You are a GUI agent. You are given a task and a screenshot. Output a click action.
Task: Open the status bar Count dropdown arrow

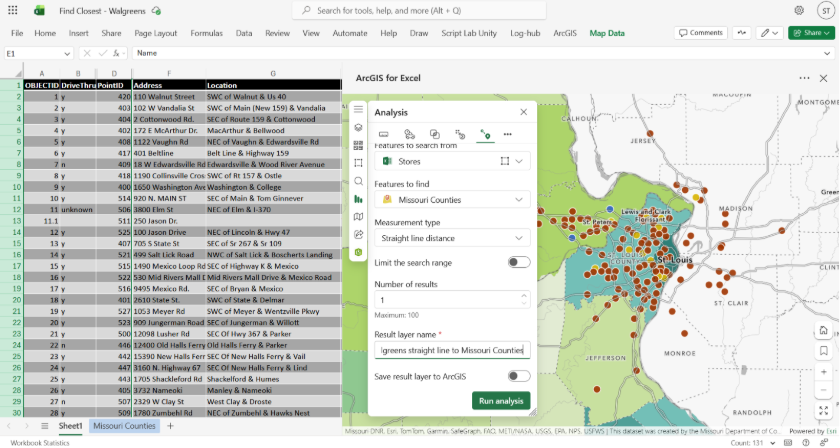coord(772,443)
